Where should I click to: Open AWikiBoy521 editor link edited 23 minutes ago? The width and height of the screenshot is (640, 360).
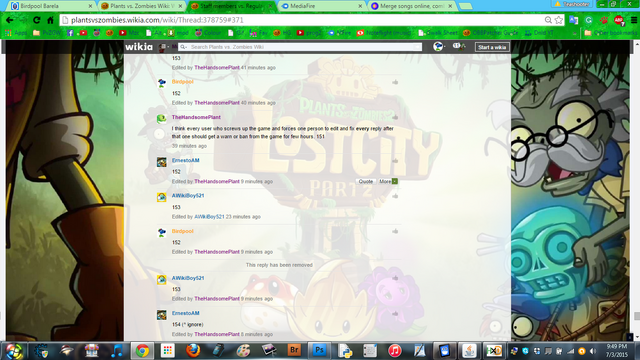click(x=209, y=217)
